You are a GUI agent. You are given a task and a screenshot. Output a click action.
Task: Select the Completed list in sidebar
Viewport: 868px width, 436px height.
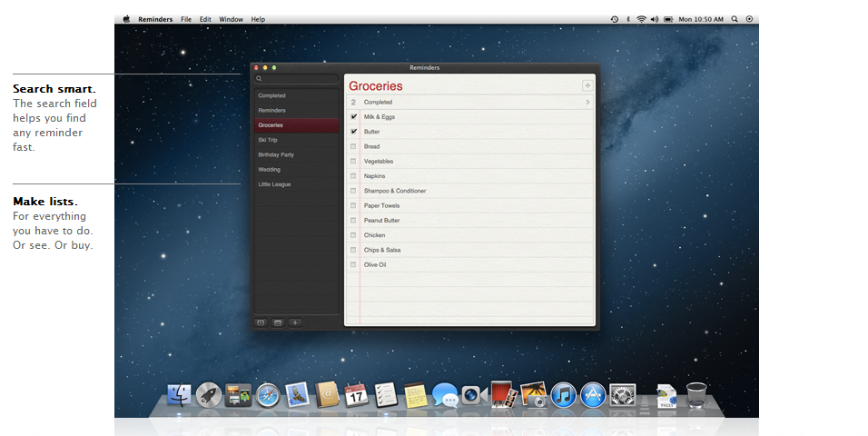tap(297, 95)
